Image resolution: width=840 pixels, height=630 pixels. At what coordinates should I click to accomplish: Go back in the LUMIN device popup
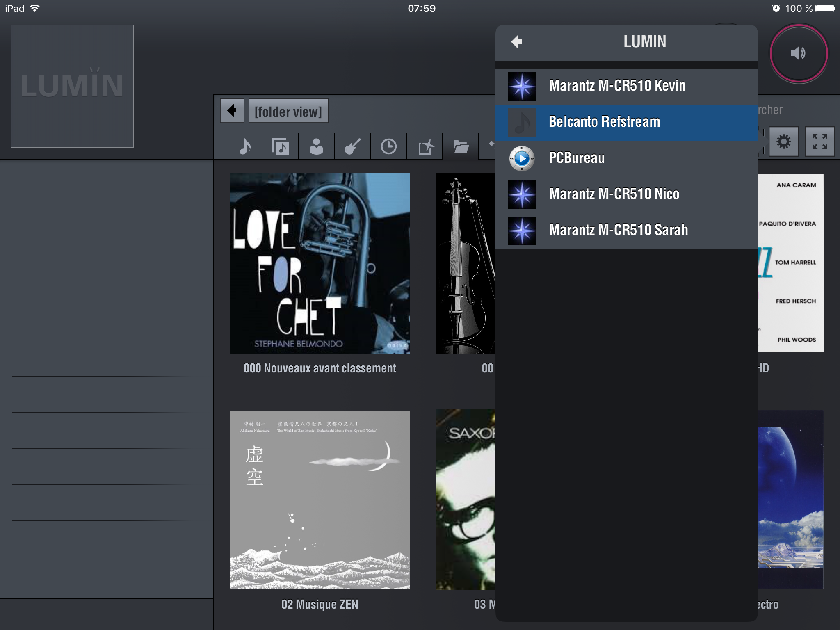point(517,42)
